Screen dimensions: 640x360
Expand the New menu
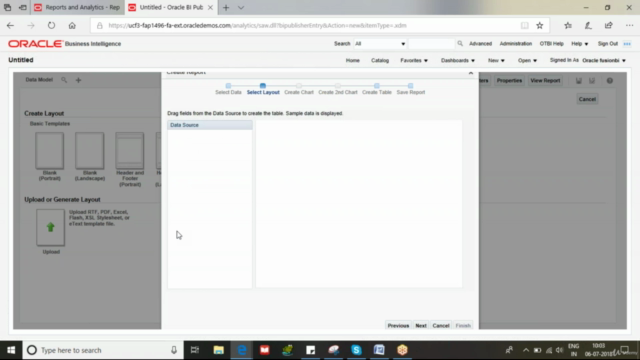coord(496,60)
